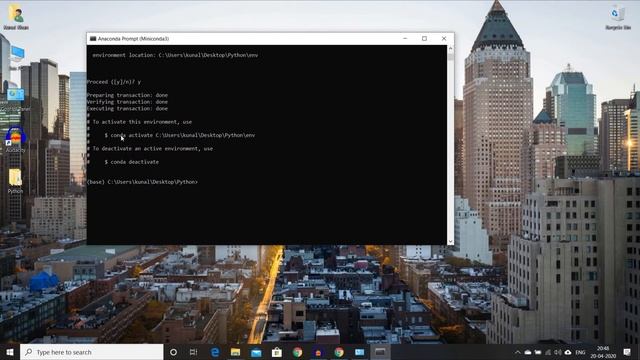Open the clock showing 20-04-2020
The width and height of the screenshot is (640, 360).
603,352
